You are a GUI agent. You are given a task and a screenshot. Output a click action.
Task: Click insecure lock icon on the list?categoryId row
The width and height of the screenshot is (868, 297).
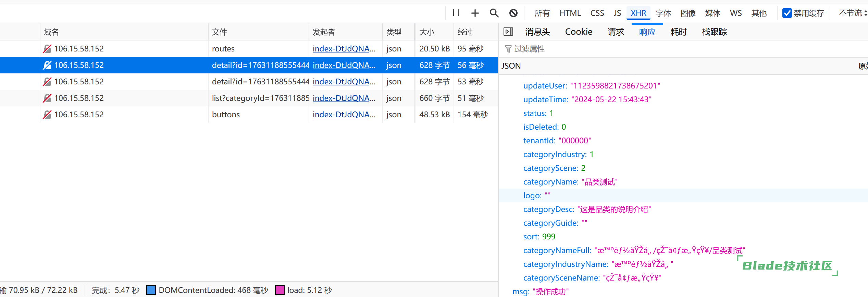click(47, 98)
